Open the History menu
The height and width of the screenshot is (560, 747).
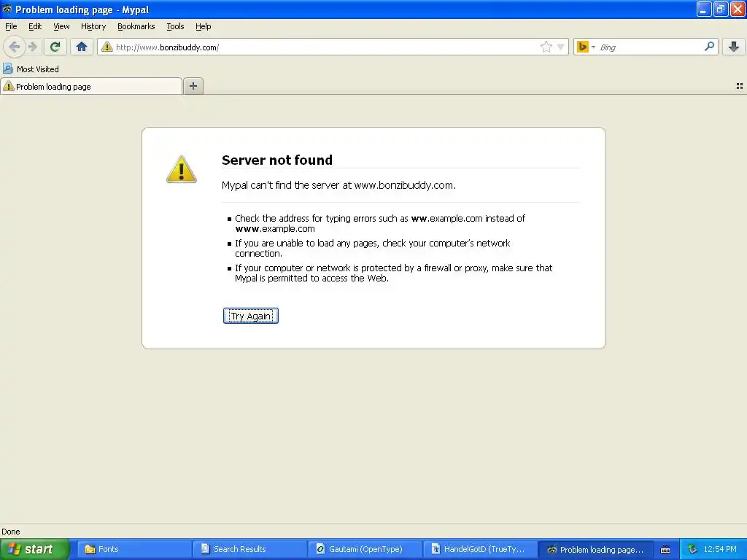click(93, 27)
